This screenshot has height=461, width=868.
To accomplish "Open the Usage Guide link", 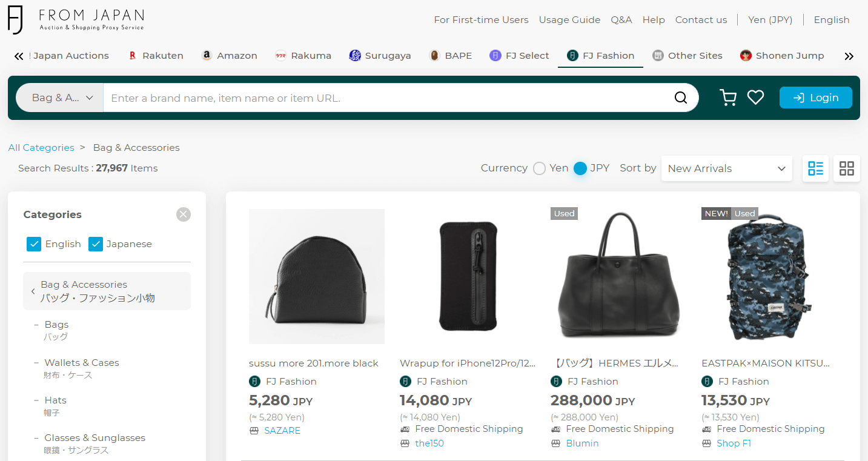I will (x=569, y=20).
